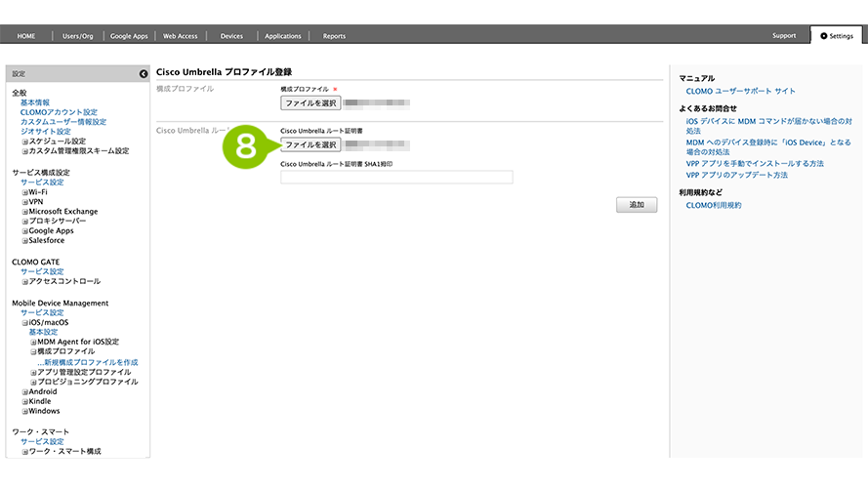
Task: Open FAQ about MDM コマンドが届かない場合
Action: pos(769,126)
